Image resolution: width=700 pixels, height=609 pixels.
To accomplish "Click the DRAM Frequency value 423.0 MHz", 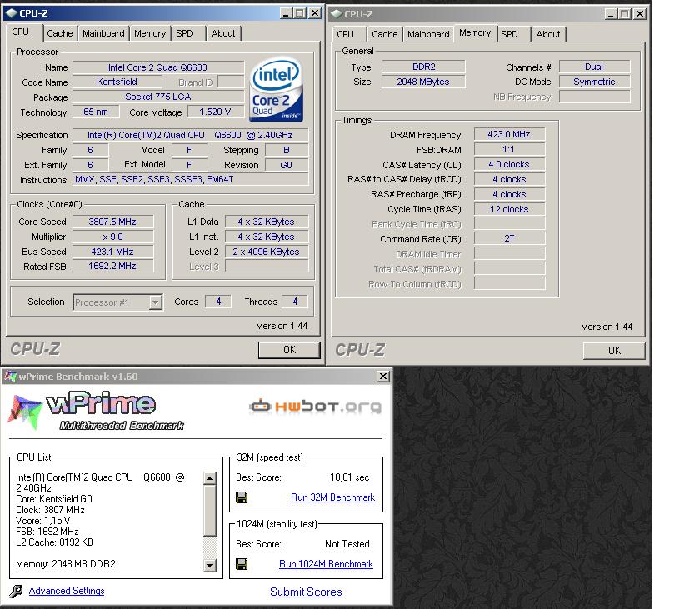I will point(509,134).
